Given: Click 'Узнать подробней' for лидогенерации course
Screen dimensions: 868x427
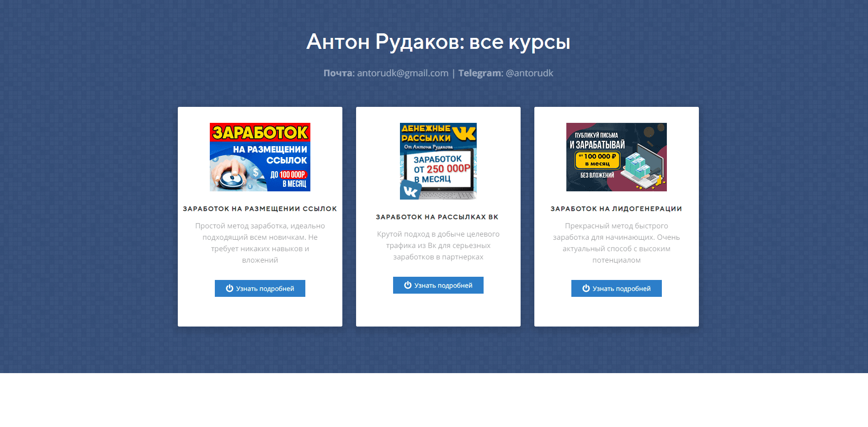Looking at the screenshot, I should [616, 288].
